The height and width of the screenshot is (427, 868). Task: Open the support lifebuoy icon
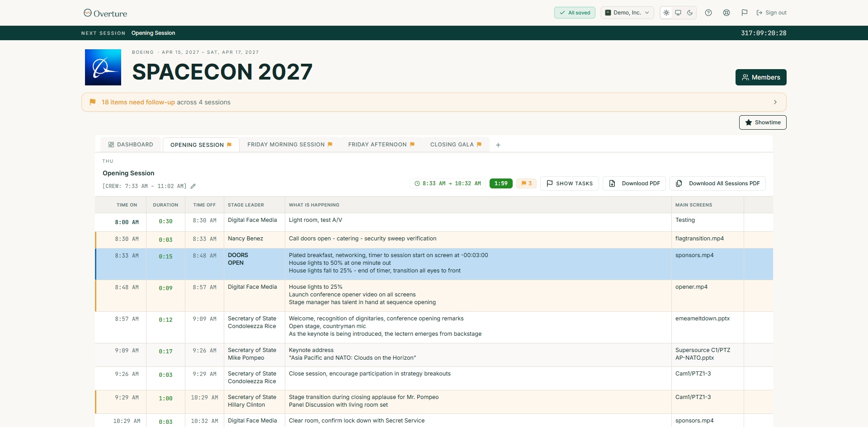pyautogui.click(x=726, y=13)
